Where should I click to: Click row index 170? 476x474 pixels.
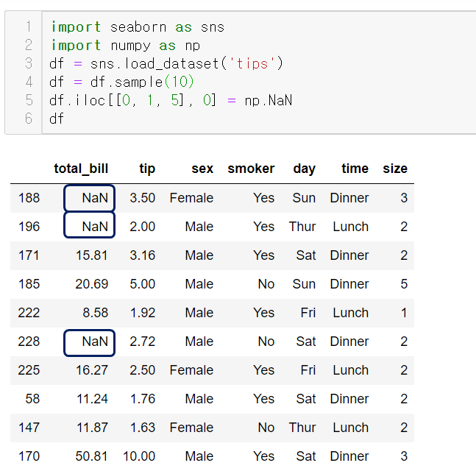click(x=29, y=456)
